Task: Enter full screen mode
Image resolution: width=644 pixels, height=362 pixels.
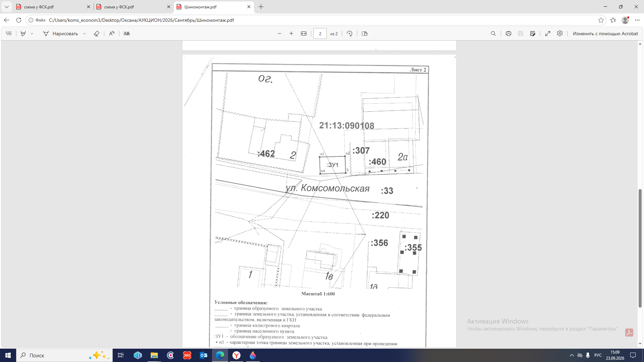Action: click(548, 34)
